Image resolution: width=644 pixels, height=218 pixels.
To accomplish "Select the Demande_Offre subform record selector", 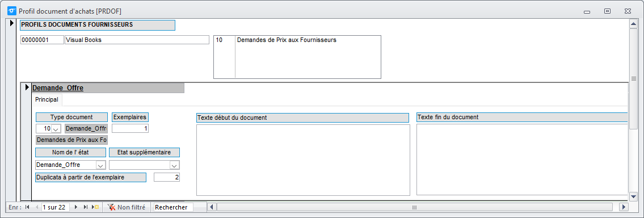I will [27, 87].
